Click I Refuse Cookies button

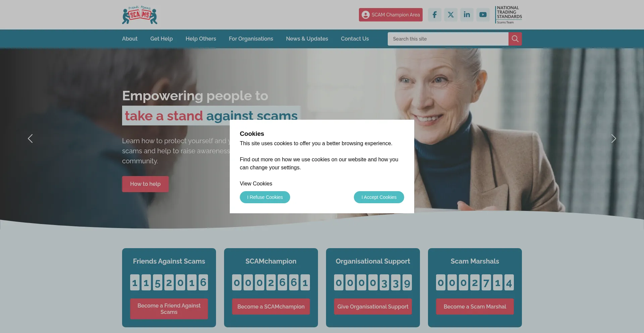[265, 197]
